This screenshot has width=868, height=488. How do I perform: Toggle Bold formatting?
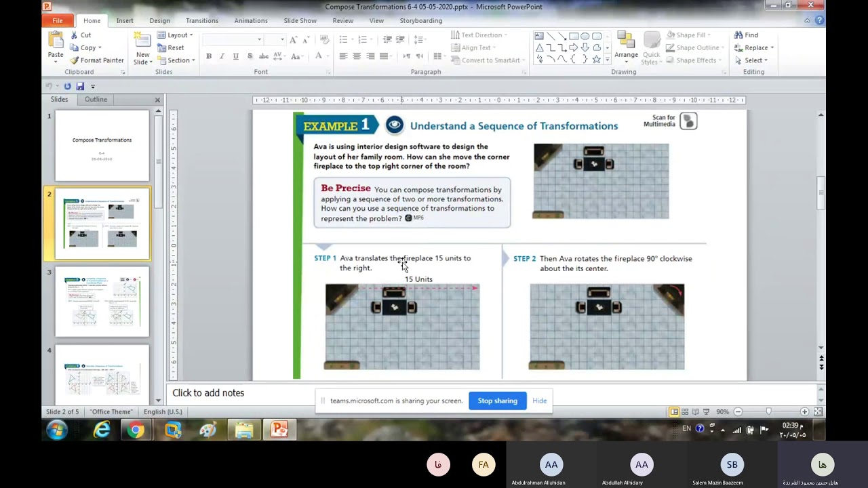pos(209,56)
